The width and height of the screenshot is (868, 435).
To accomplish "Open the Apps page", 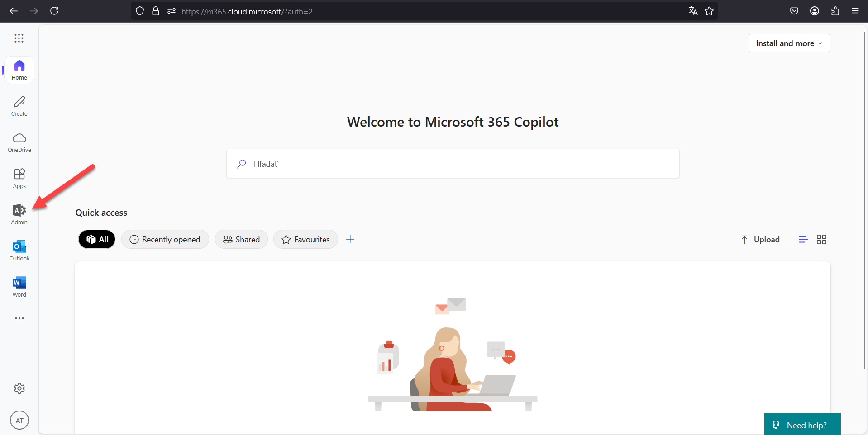I will [19, 179].
